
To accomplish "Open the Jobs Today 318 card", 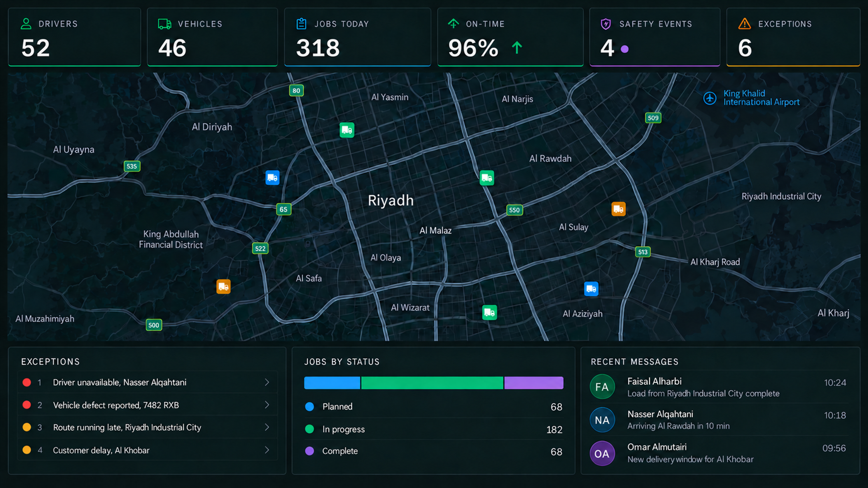I will (358, 37).
